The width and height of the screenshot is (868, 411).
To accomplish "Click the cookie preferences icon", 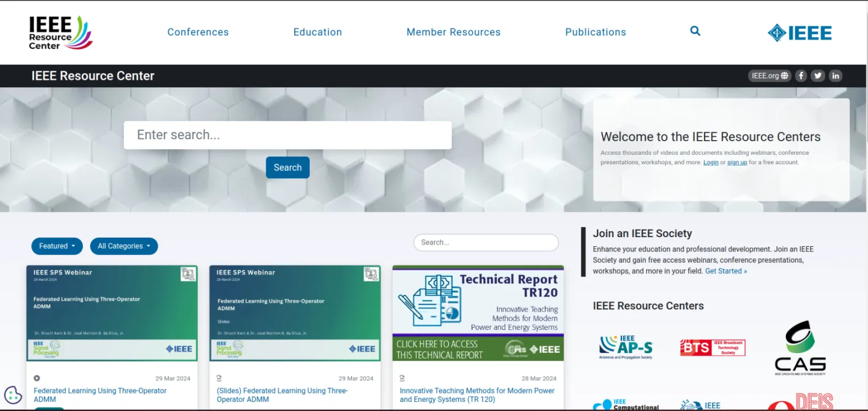I will [x=13, y=395].
